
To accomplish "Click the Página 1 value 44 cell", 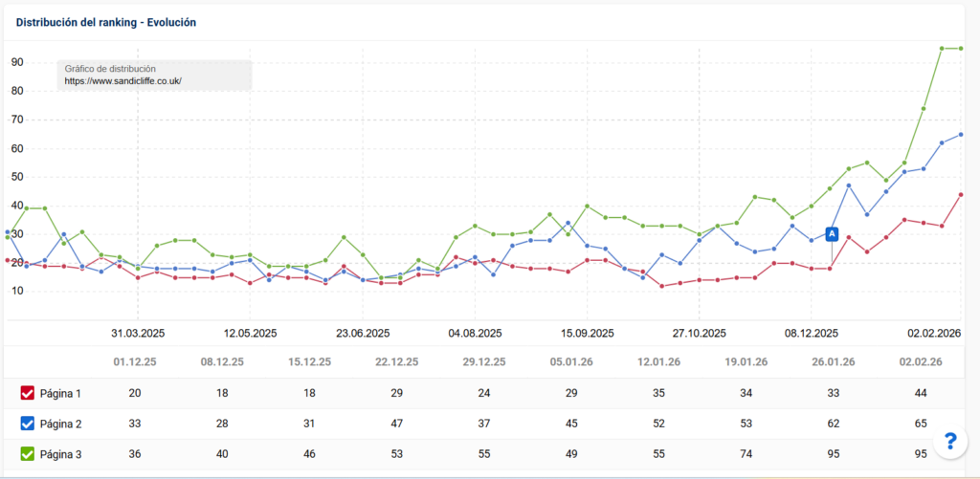I will (x=922, y=393).
